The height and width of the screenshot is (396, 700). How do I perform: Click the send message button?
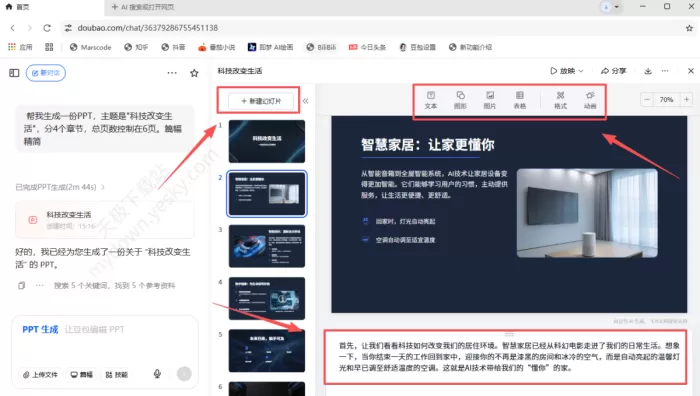tap(184, 374)
